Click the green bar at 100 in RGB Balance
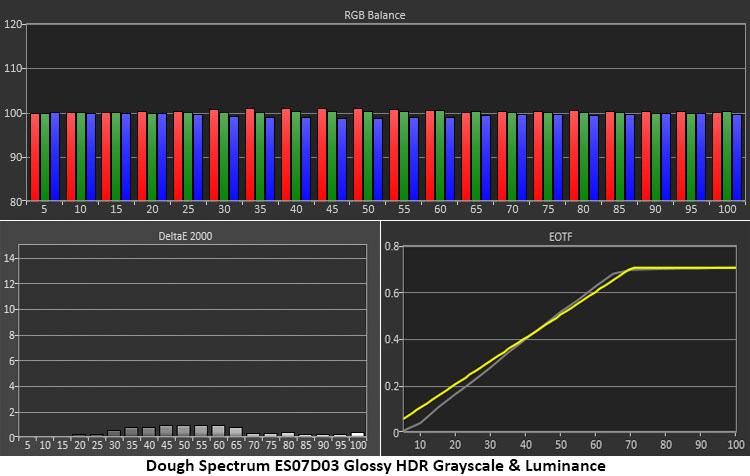This screenshot has height=476, width=750. [x=727, y=156]
